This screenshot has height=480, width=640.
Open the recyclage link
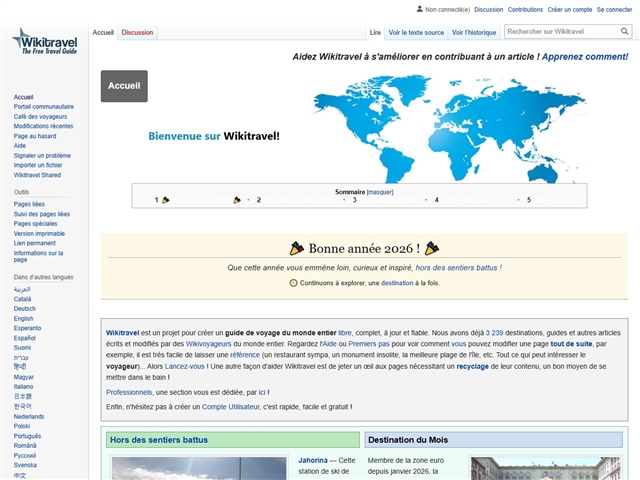point(472,367)
